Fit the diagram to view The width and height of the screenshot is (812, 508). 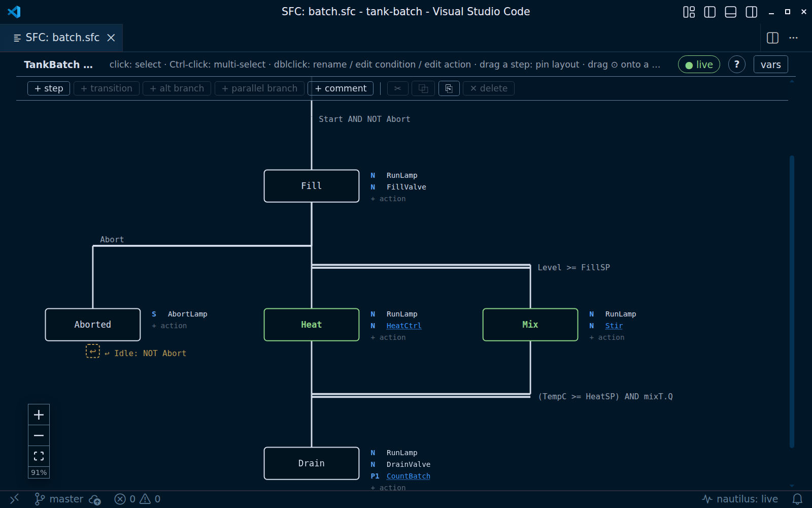[39, 456]
